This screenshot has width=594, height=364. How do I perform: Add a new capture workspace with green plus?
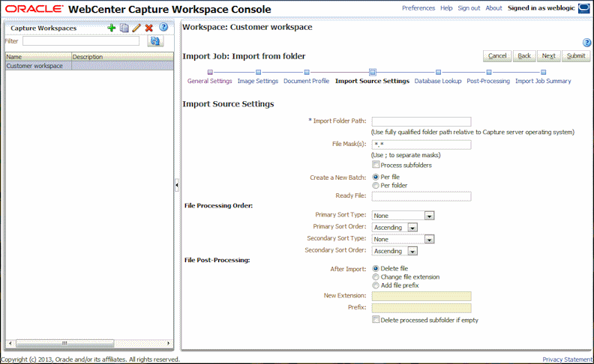pyautogui.click(x=111, y=28)
